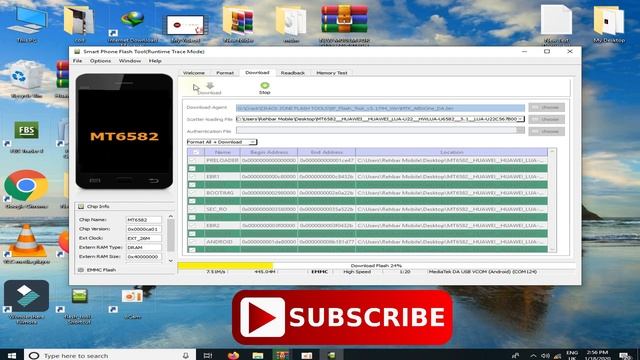Toggle the SEC_RO row checkbox
640x360 pixels.
(192, 209)
